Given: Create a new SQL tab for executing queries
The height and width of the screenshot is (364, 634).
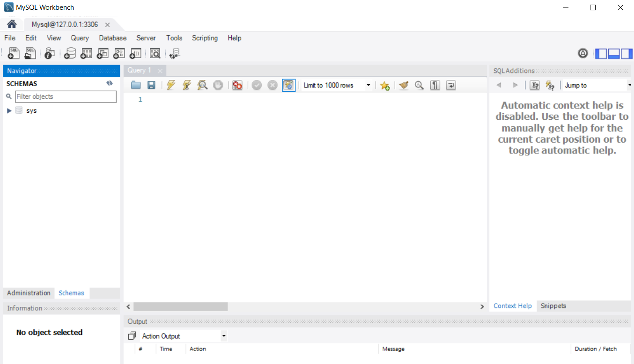Looking at the screenshot, I should [13, 53].
